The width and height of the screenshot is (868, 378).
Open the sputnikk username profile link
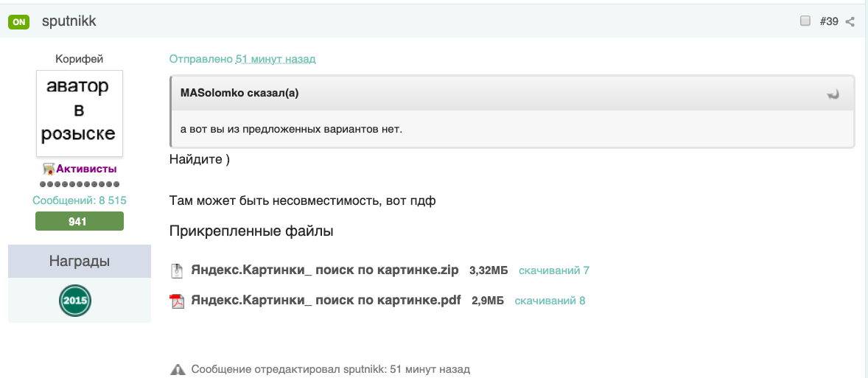(69, 21)
